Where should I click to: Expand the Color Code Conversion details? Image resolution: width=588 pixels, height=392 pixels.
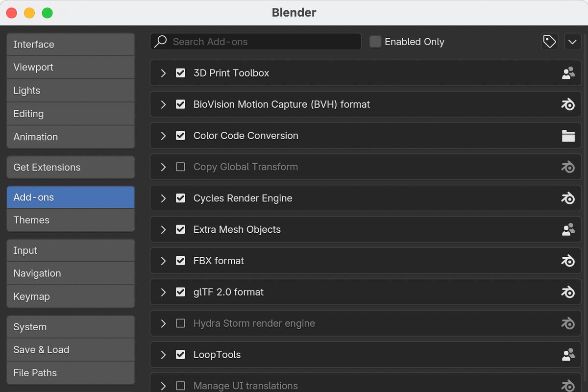pos(164,136)
